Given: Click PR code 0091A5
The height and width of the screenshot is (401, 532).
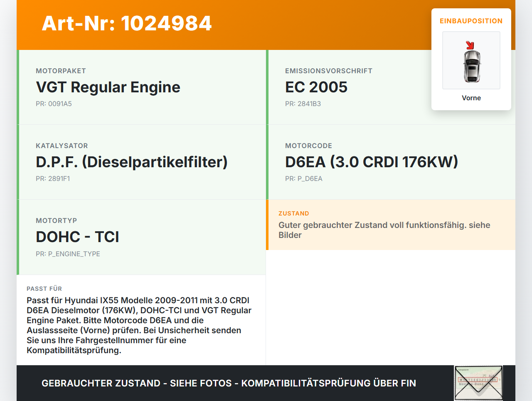Looking at the screenshot, I should [54, 104].
